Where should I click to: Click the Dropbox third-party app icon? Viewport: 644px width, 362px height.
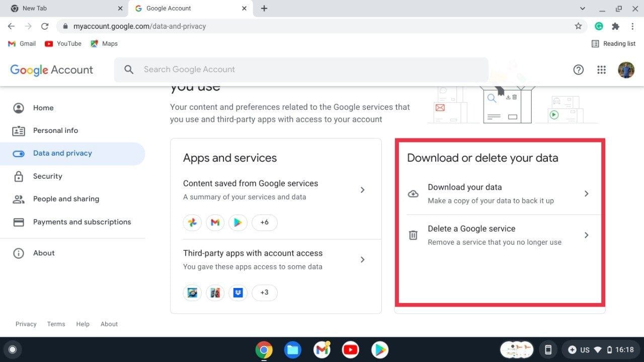coord(238,293)
